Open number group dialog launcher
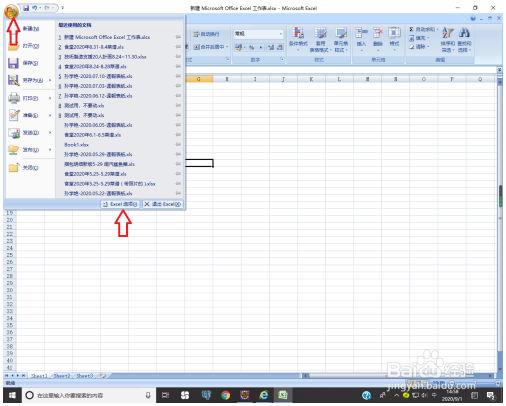The image size is (506, 406). pyautogui.click(x=282, y=60)
